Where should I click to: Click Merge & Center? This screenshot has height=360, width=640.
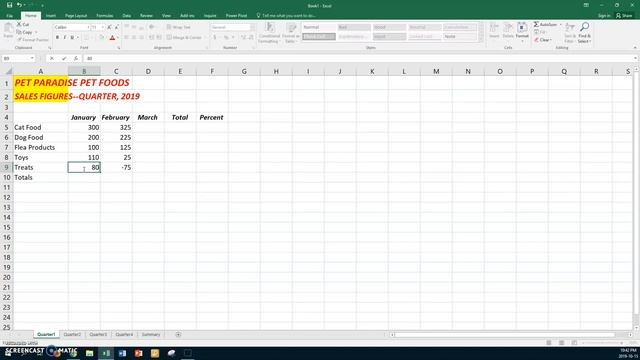point(184,38)
